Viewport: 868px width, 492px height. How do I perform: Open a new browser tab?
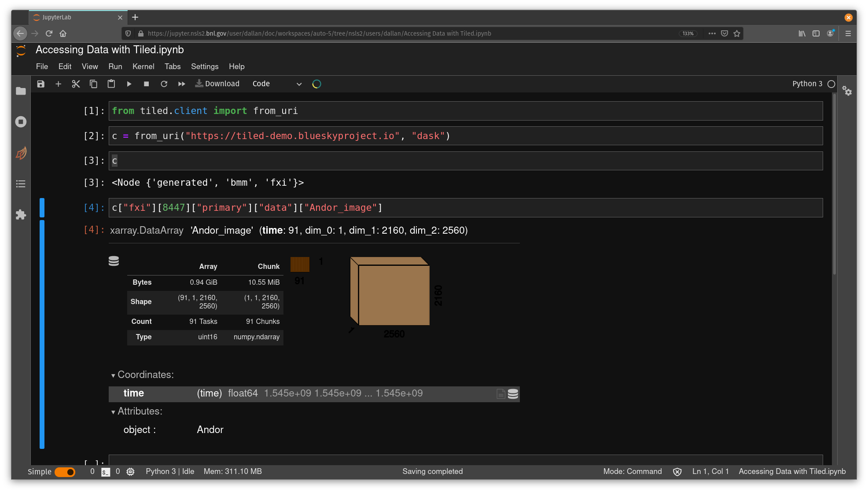click(135, 17)
